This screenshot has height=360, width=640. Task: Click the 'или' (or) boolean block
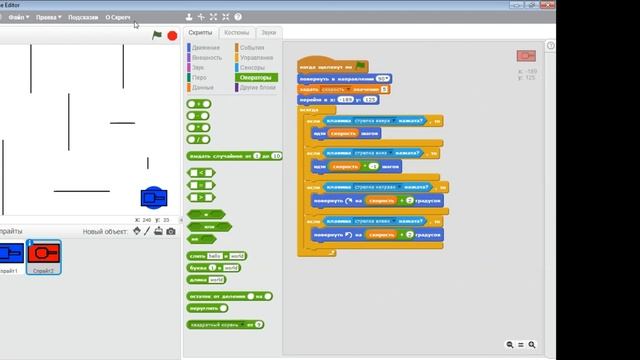(209, 227)
